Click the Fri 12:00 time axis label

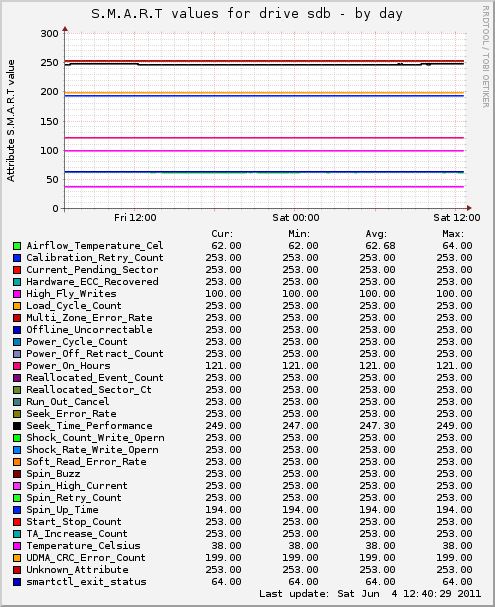(135, 218)
